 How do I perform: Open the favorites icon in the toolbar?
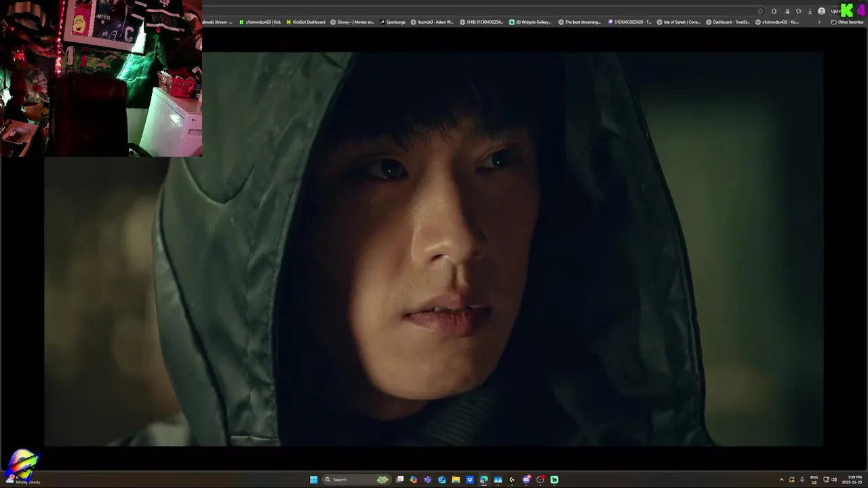(799, 12)
